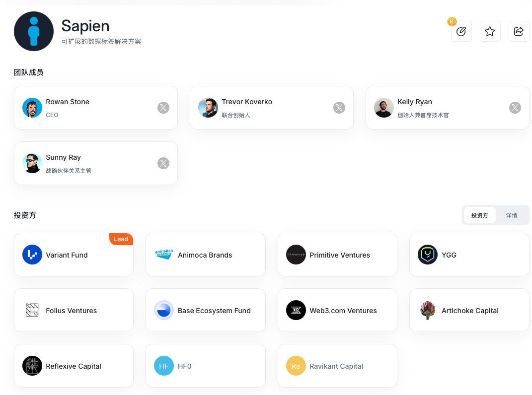Click the Animoca Brands logo
The height and width of the screenshot is (395, 532).
(x=164, y=255)
